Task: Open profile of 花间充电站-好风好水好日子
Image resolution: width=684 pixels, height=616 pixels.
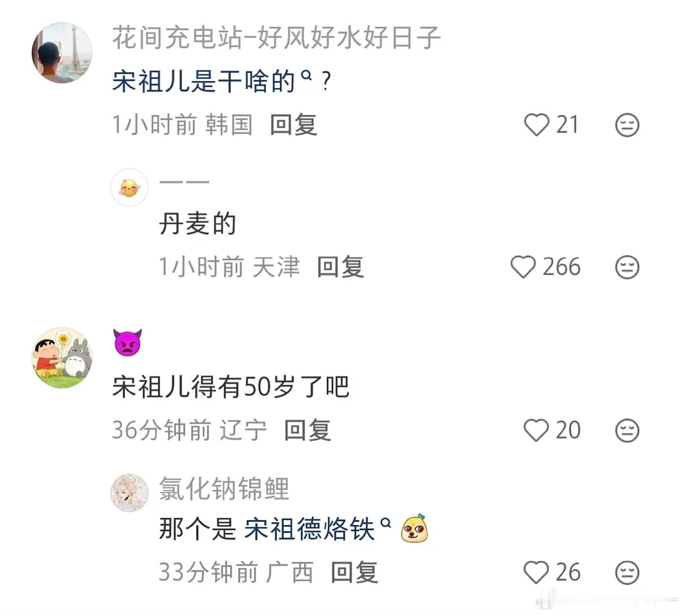Action: click(276, 38)
